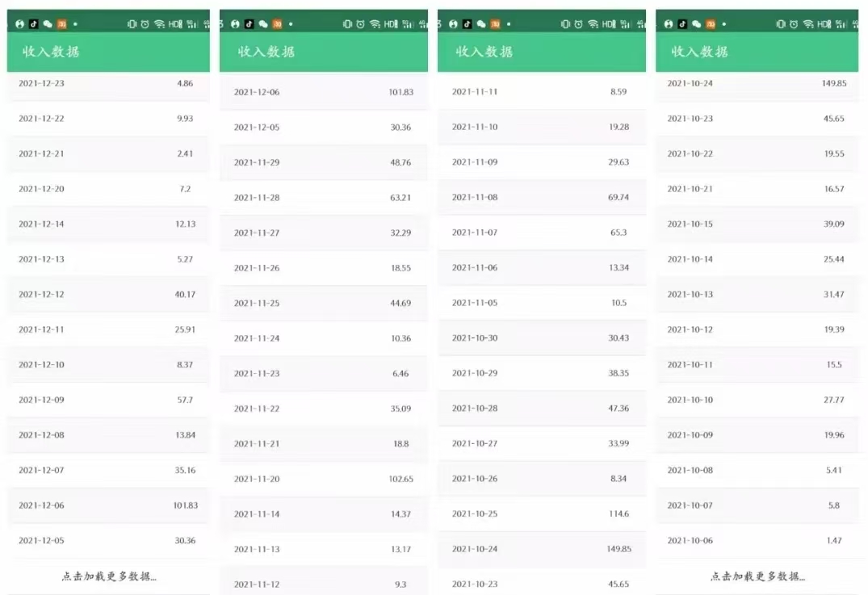The height and width of the screenshot is (595, 868).
Task: Tap the WeChat icon in the screenshot starting 2021-11-11
Action: pos(482,24)
